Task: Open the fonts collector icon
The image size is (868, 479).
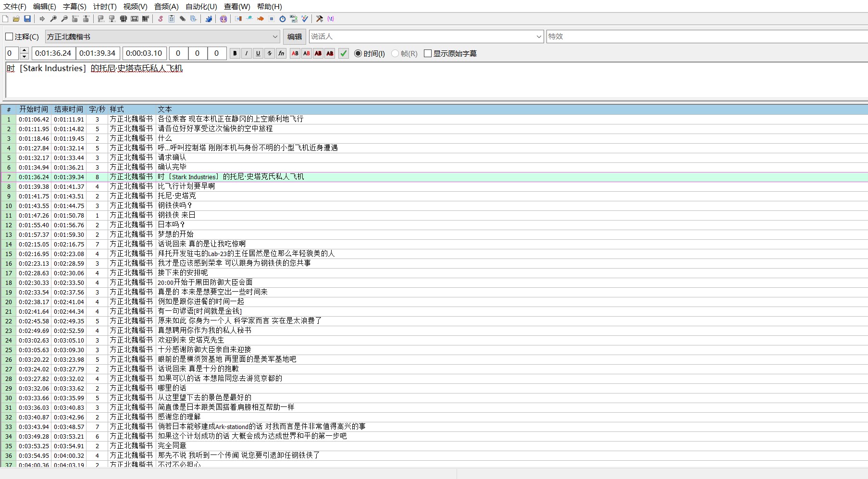Action: 193,19
